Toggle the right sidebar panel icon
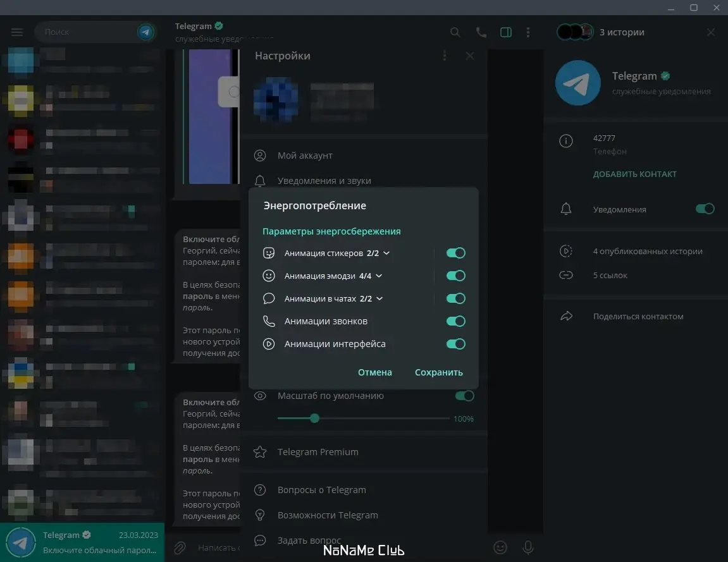The height and width of the screenshot is (562, 728). pyautogui.click(x=505, y=32)
